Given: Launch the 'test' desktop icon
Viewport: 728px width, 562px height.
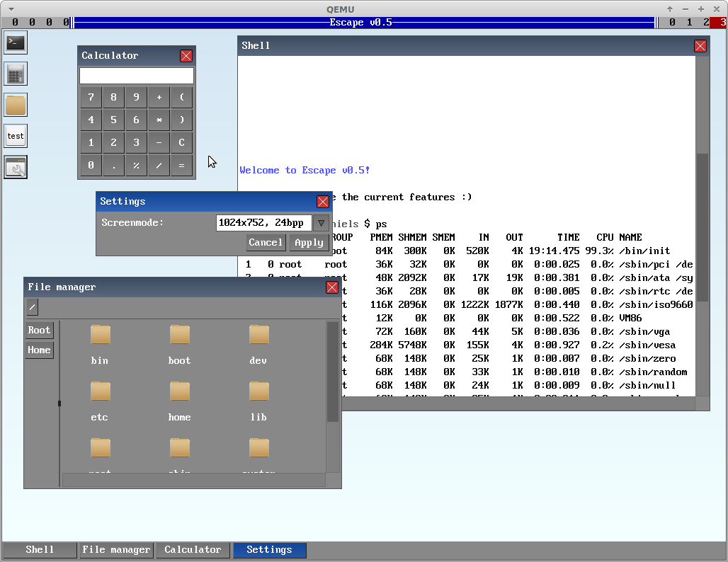Looking at the screenshot, I should pyautogui.click(x=16, y=136).
